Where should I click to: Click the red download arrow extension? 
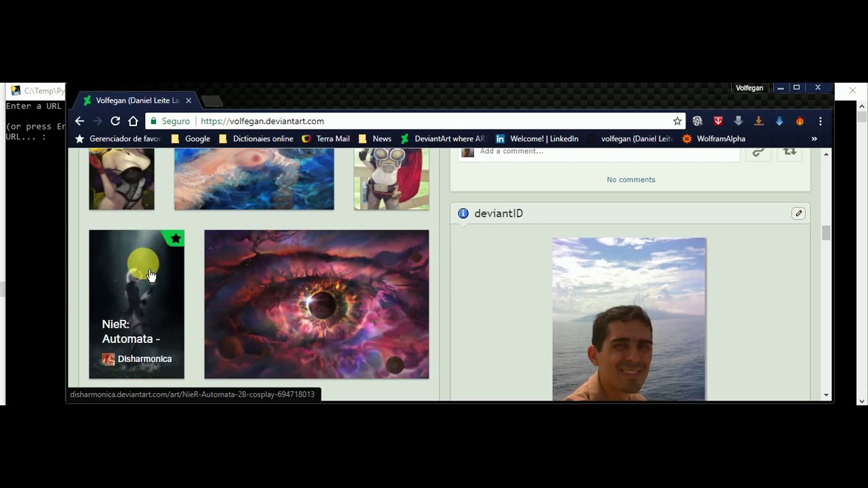pyautogui.click(x=718, y=121)
